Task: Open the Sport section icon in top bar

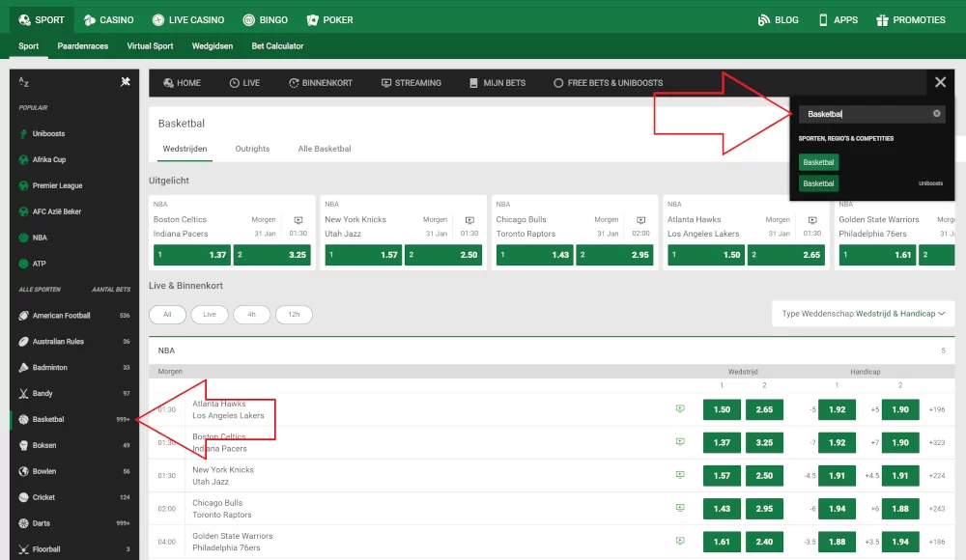Action: click(x=25, y=19)
